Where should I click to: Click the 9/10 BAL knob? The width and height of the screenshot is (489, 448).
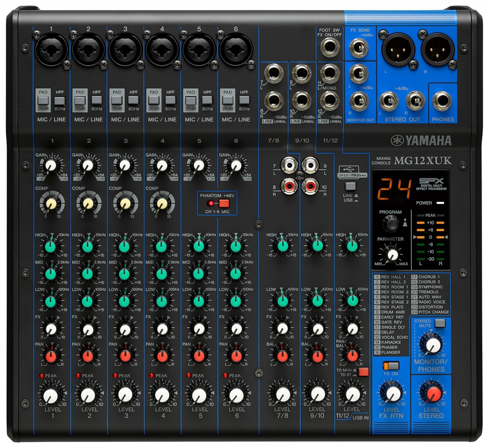[318, 356]
